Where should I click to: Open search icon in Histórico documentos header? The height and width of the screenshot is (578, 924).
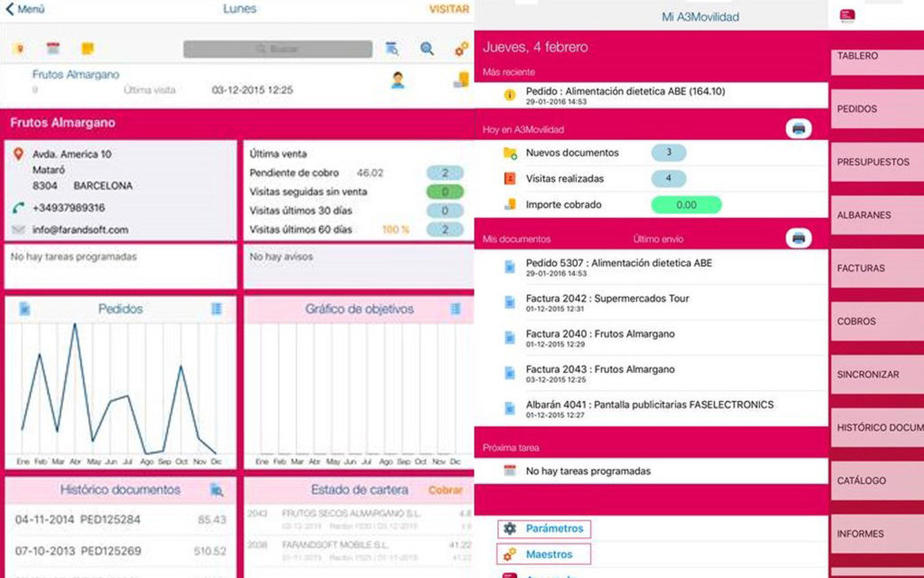point(217,489)
